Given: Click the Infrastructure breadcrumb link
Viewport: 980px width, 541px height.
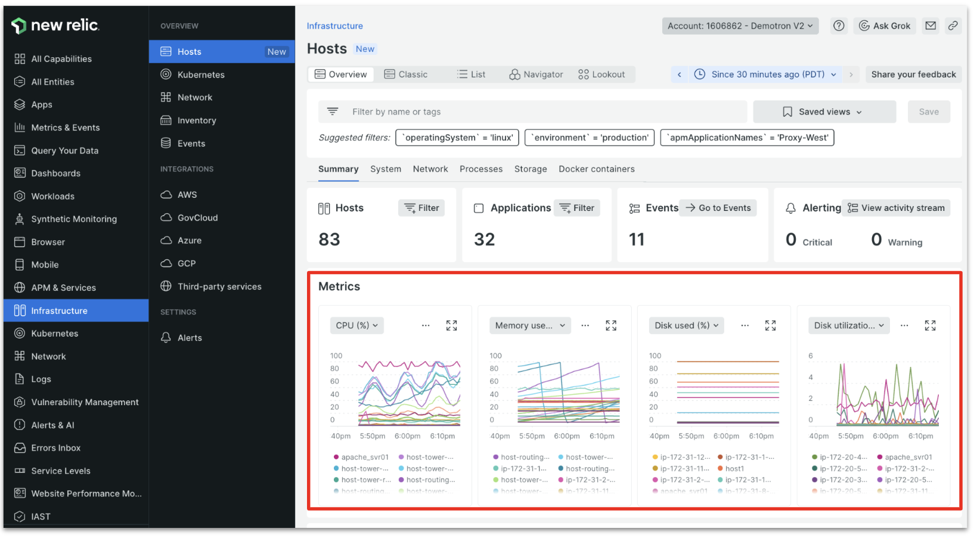Looking at the screenshot, I should [335, 26].
